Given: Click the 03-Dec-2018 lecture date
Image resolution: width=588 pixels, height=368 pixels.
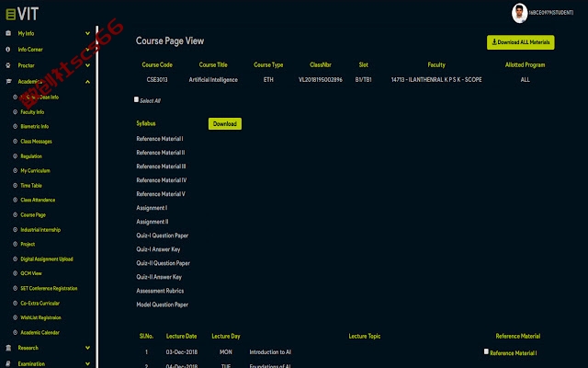Looking at the screenshot, I should tap(182, 351).
